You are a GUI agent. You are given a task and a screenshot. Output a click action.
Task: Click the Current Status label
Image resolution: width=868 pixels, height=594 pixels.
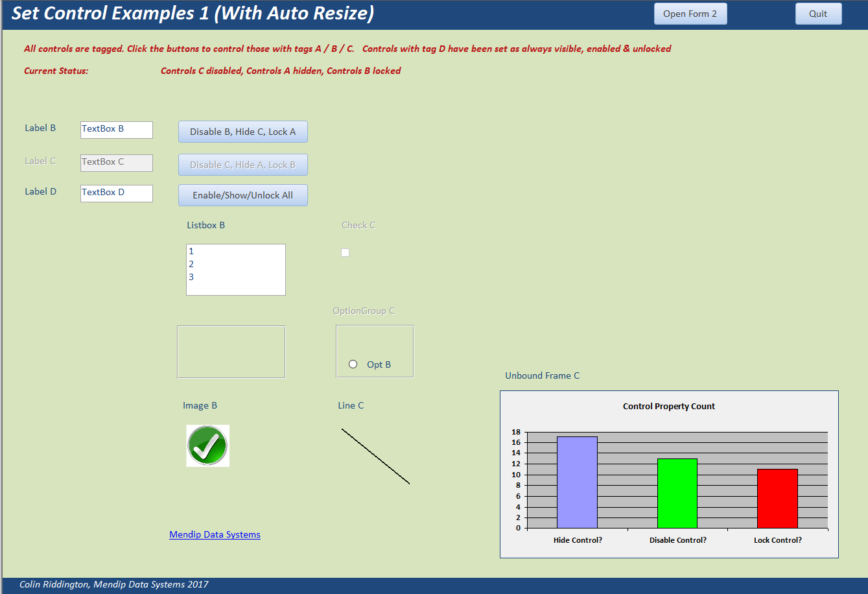[56, 71]
